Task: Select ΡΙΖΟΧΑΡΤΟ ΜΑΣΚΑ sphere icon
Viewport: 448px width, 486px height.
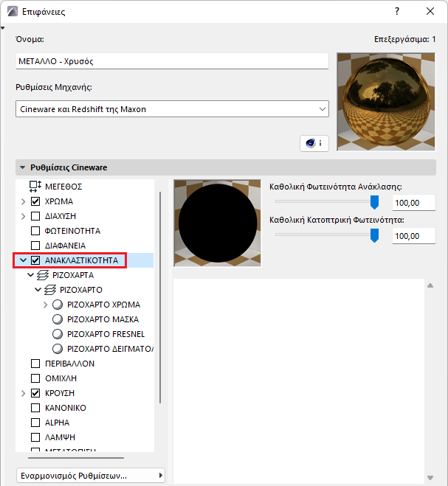Action: point(58,319)
